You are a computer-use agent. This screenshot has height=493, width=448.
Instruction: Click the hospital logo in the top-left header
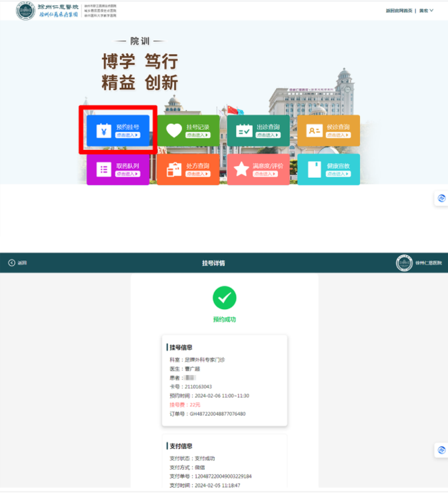tap(26, 11)
